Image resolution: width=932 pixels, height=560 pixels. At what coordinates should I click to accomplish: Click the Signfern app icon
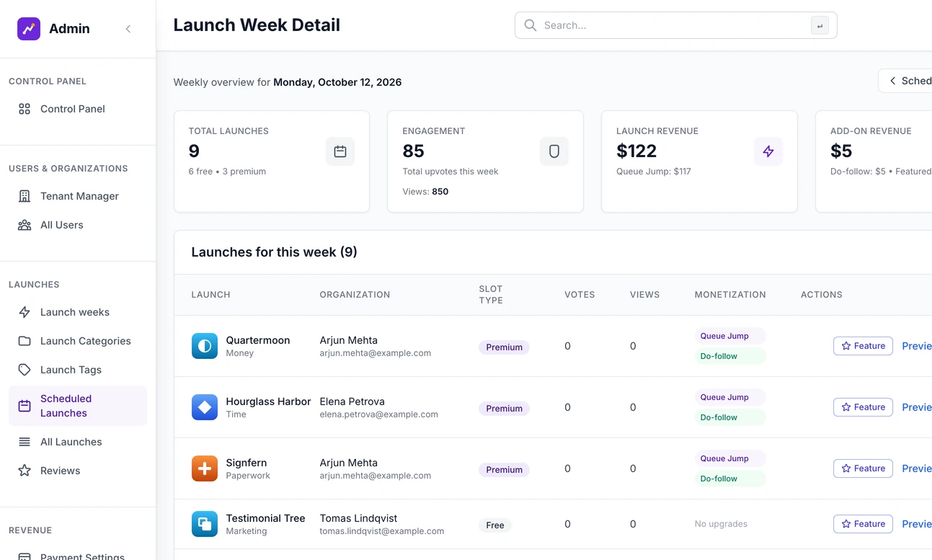pos(205,468)
